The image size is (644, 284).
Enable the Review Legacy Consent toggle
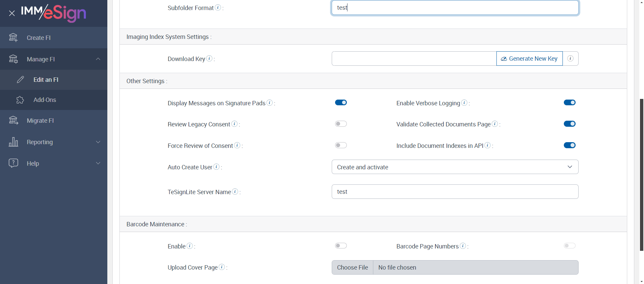click(x=341, y=124)
